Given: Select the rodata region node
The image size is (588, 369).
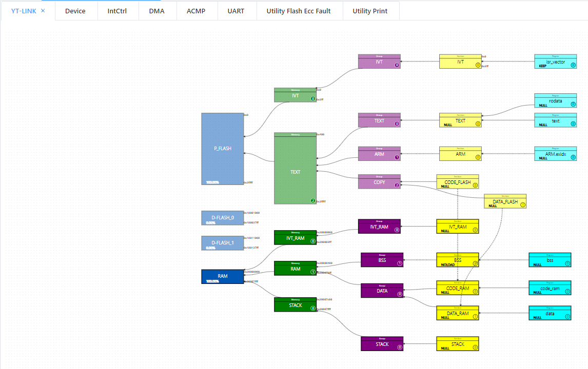Looking at the screenshot, I should [x=555, y=100].
